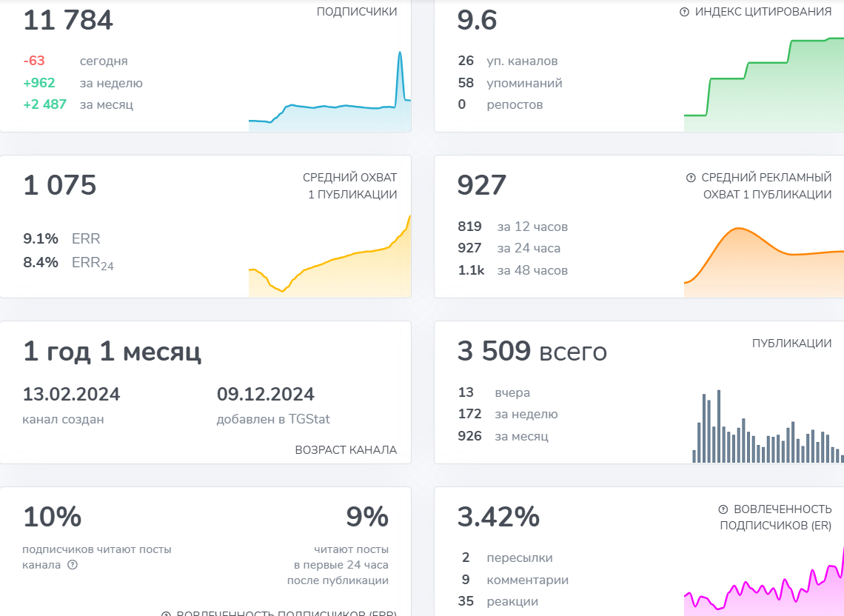Click the -63 сегодня value
Image resolution: width=844 pixels, height=616 pixels.
point(34,61)
